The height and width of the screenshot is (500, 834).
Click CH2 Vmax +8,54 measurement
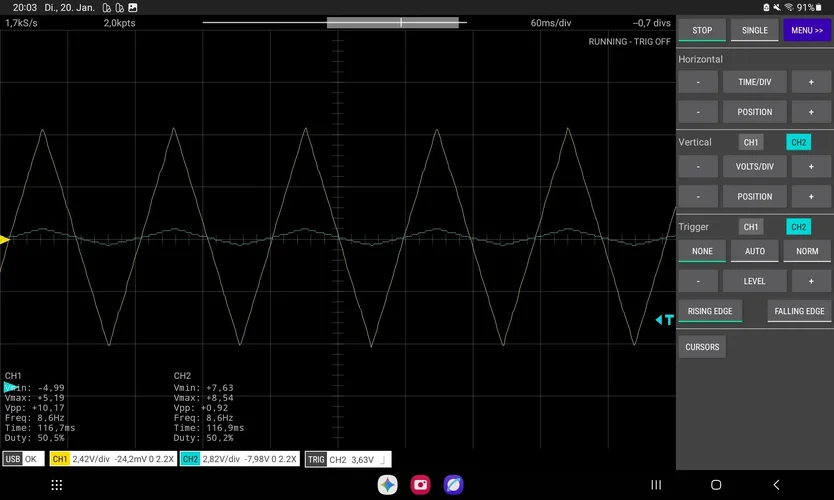(203, 398)
